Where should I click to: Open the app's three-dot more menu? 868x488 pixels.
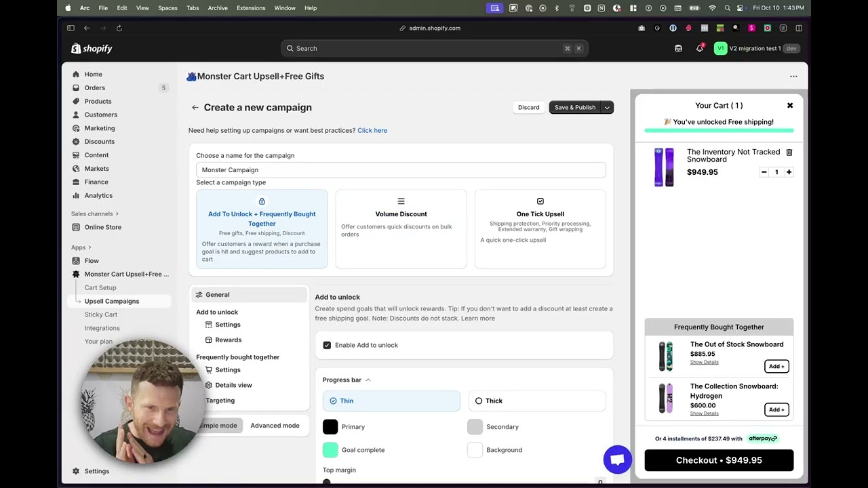(793, 77)
